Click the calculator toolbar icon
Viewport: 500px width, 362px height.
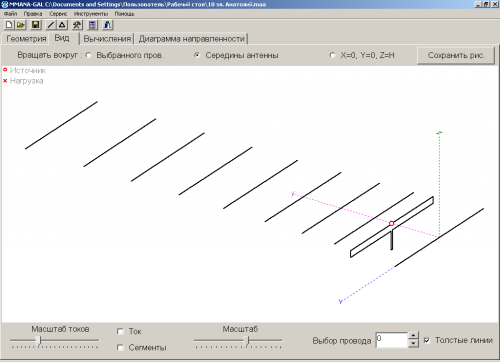click(x=92, y=25)
